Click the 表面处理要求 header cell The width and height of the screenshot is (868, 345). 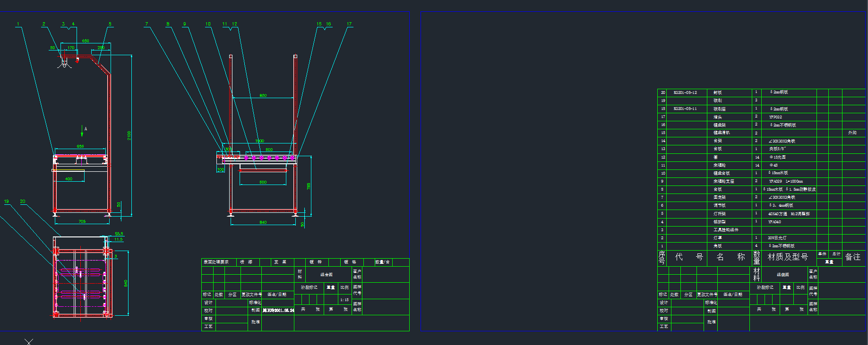click(x=216, y=262)
